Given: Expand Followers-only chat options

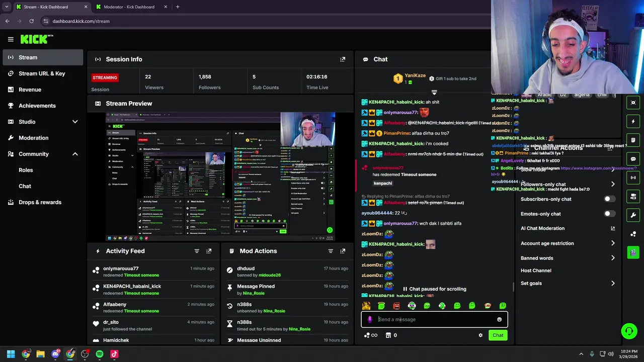Looking at the screenshot, I should coord(612,185).
